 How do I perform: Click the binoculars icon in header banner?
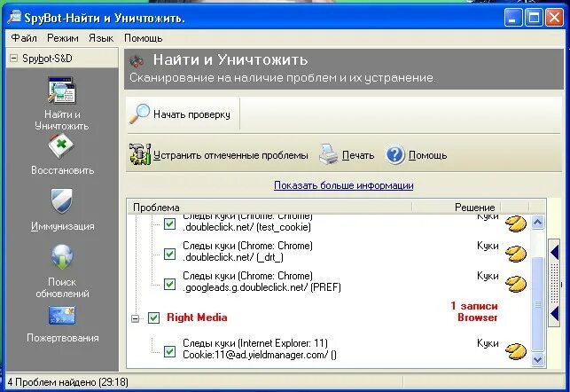(137, 60)
